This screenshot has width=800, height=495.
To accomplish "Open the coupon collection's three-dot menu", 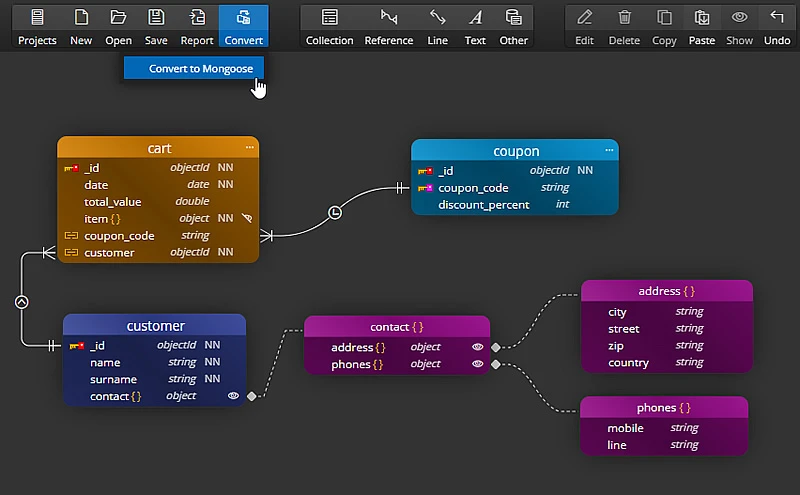I will pyautogui.click(x=609, y=150).
